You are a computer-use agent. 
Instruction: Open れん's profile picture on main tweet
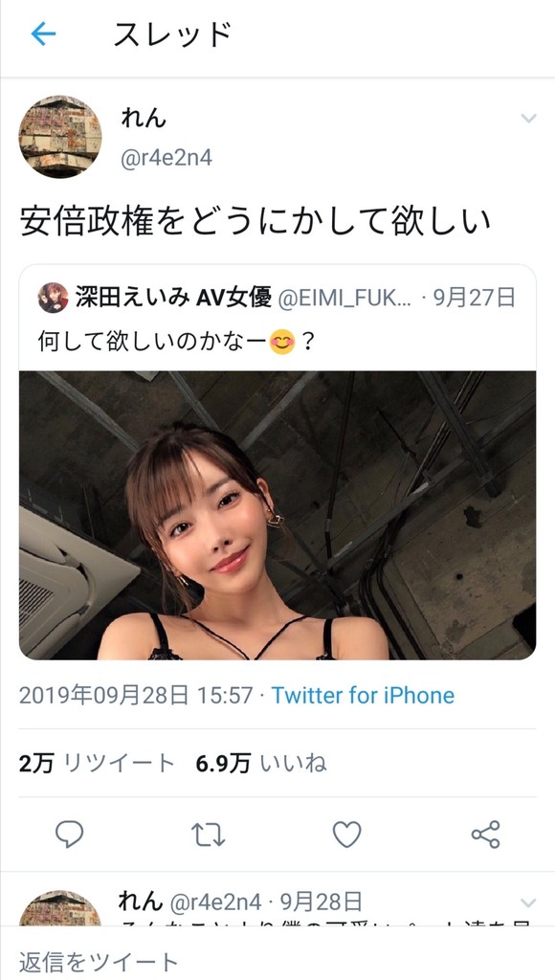pos(60,137)
